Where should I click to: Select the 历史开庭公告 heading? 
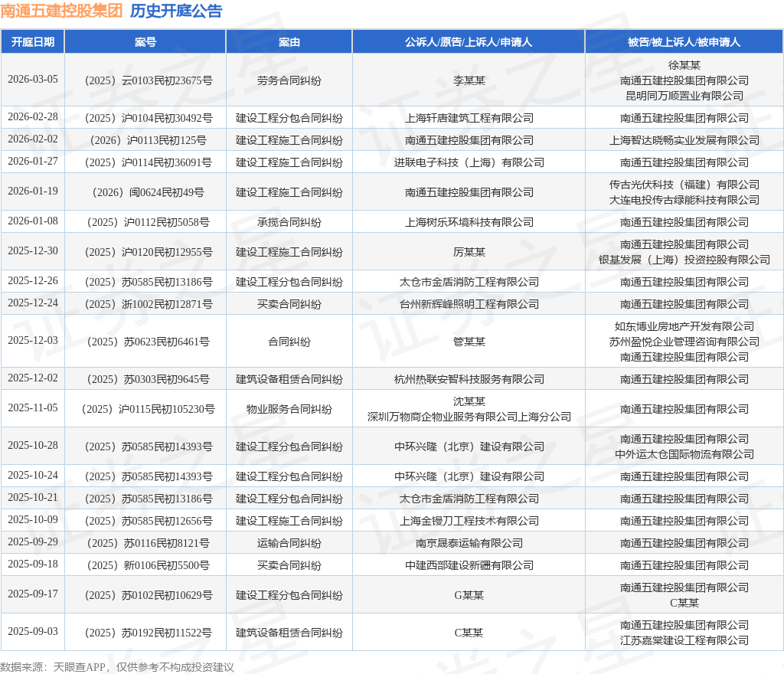176,11
